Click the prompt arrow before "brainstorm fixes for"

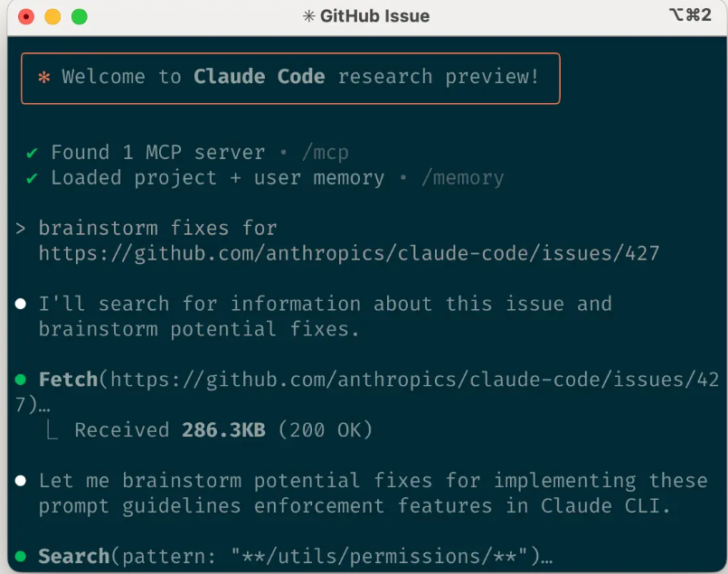tap(20, 229)
